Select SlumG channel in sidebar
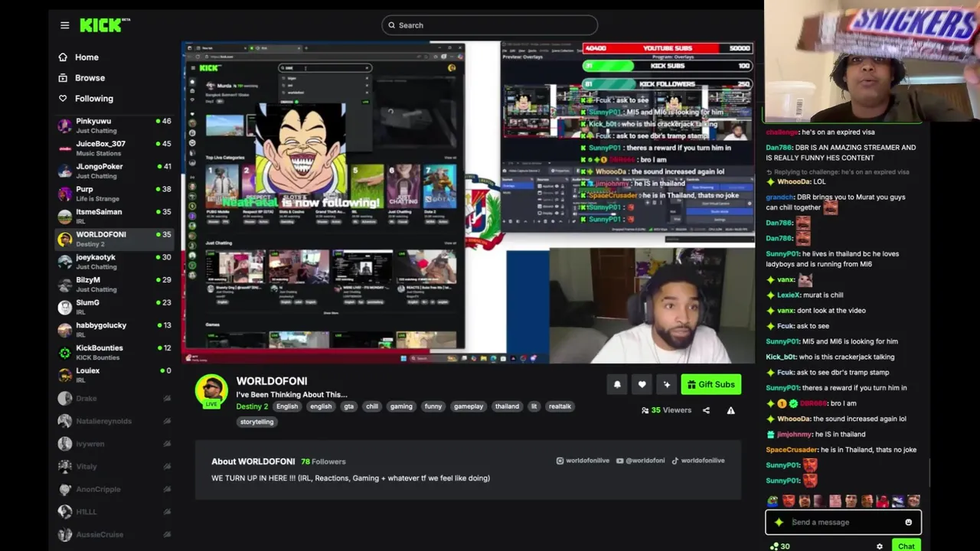The image size is (980, 551). (x=115, y=307)
